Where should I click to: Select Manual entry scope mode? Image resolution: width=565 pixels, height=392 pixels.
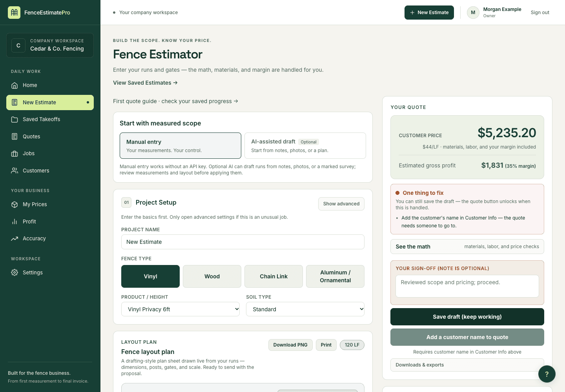180,146
